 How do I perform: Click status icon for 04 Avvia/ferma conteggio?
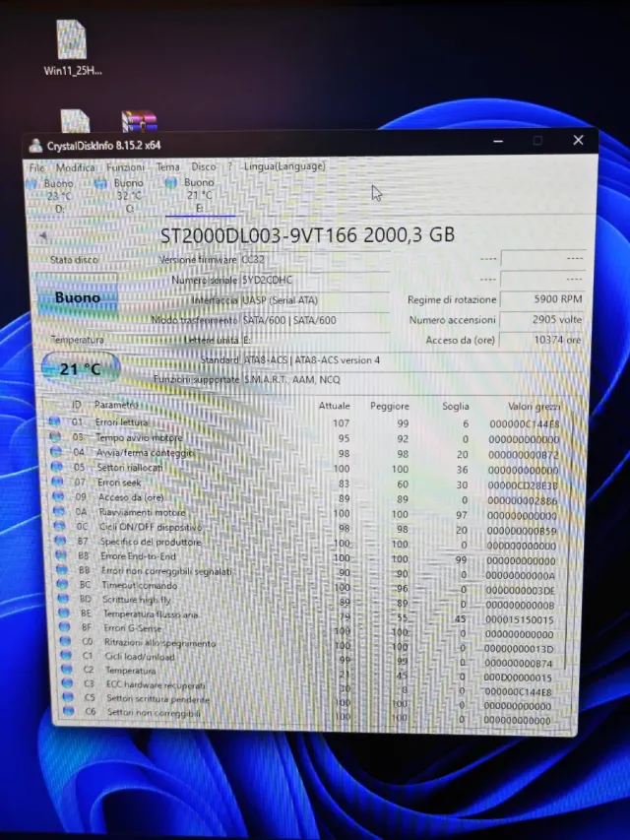[x=56, y=452]
